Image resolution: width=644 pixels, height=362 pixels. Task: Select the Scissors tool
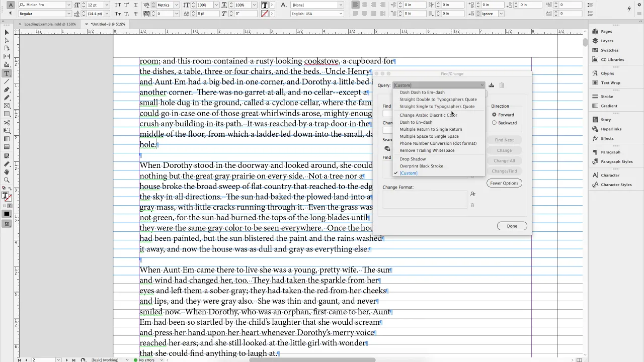pos(7,122)
